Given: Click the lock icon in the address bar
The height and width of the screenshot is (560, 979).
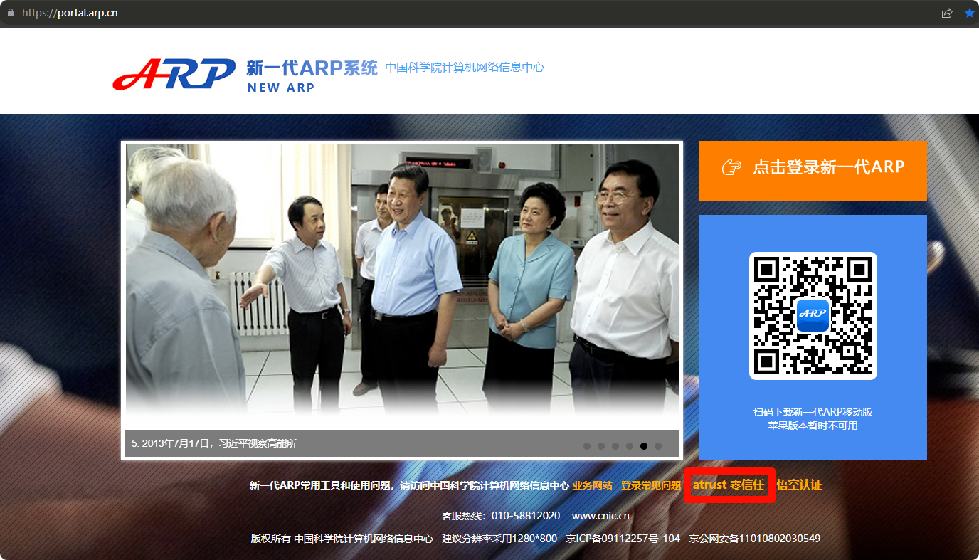Looking at the screenshot, I should [x=10, y=13].
